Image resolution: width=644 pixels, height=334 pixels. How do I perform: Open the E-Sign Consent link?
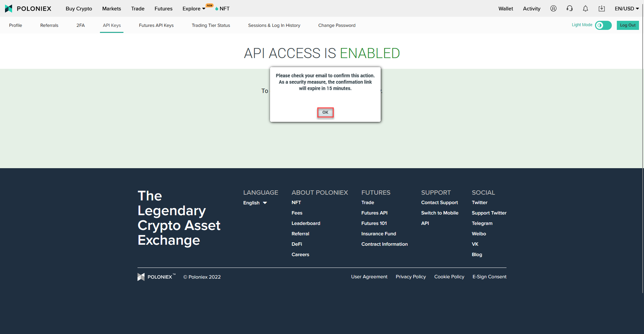pyautogui.click(x=489, y=277)
